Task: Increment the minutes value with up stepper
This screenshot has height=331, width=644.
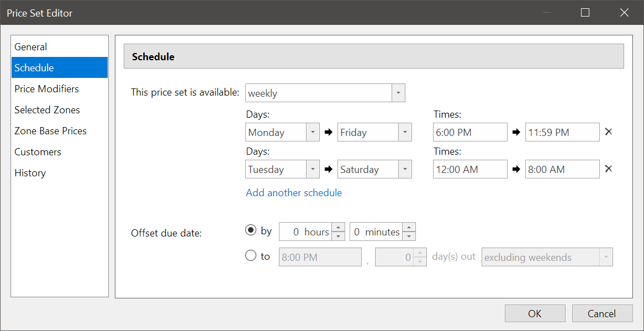Action: click(x=409, y=228)
